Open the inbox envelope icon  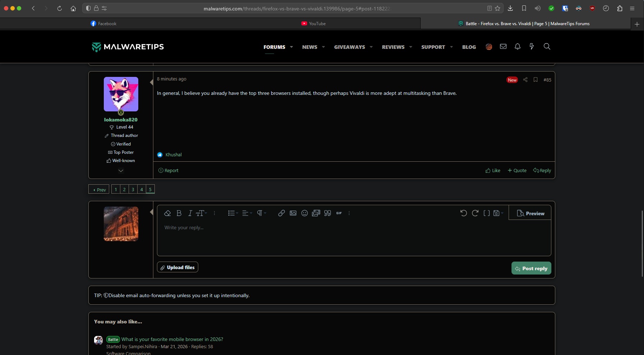click(x=503, y=46)
